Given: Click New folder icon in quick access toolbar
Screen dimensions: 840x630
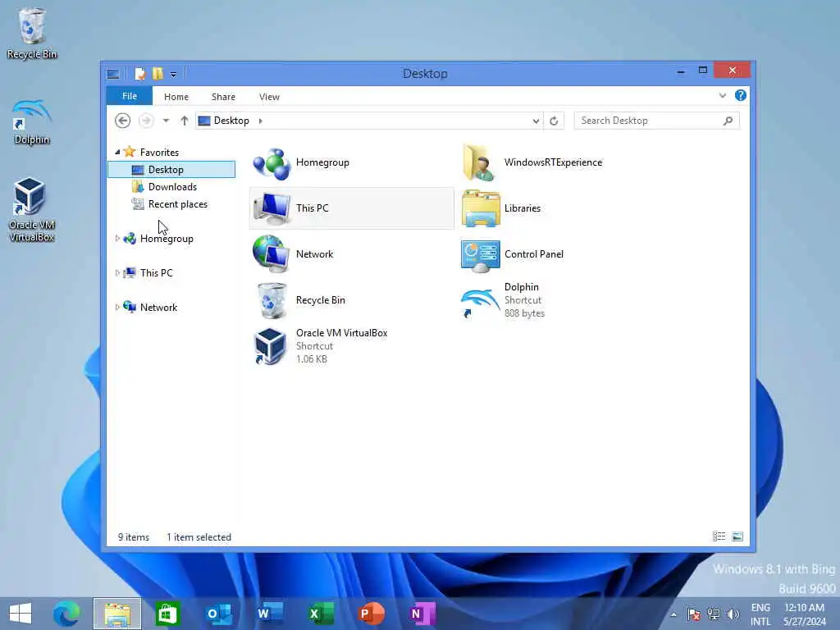Looking at the screenshot, I should [157, 74].
